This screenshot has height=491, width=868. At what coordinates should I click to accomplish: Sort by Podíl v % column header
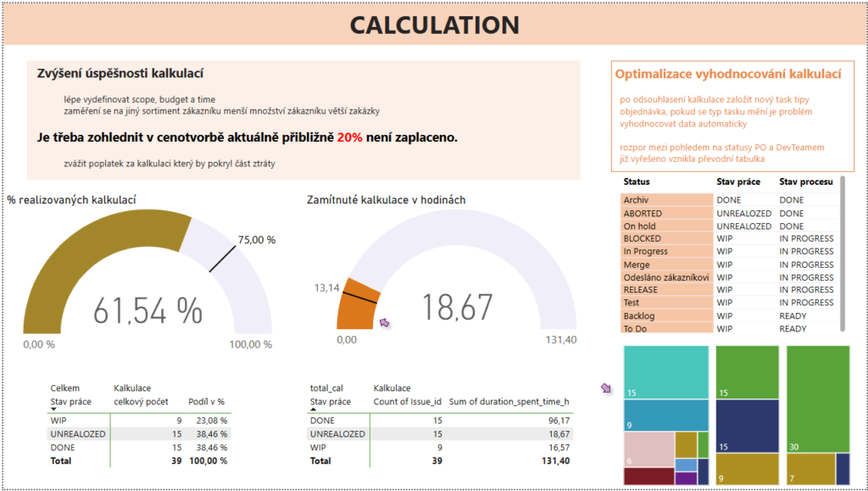click(206, 401)
